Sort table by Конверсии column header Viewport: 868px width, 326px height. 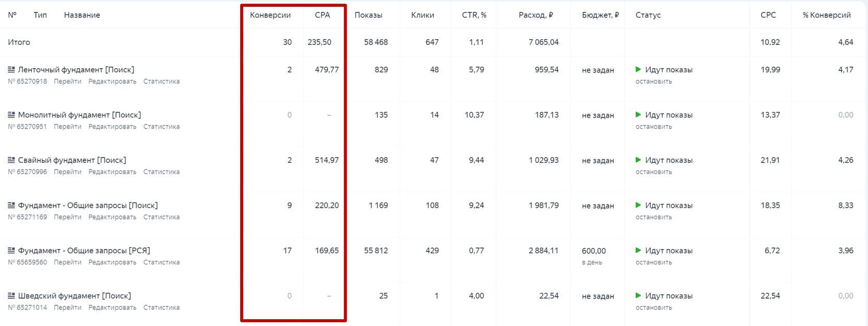[x=270, y=15]
